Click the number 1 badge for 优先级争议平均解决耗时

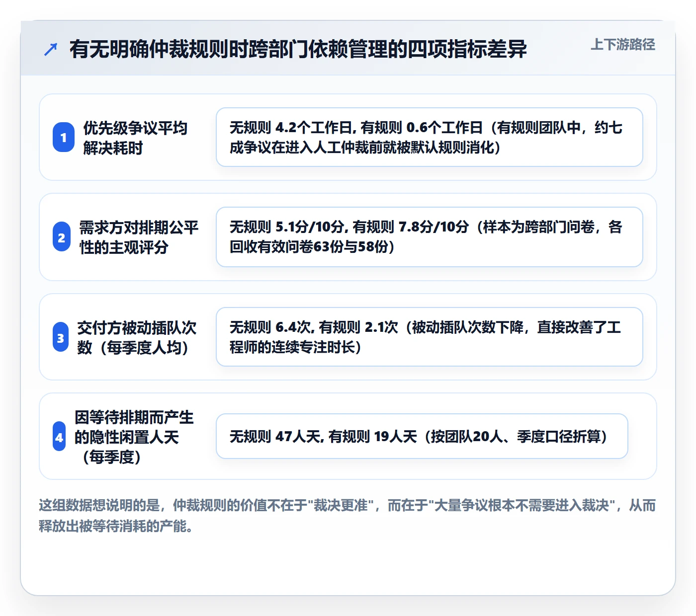pyautogui.click(x=64, y=137)
